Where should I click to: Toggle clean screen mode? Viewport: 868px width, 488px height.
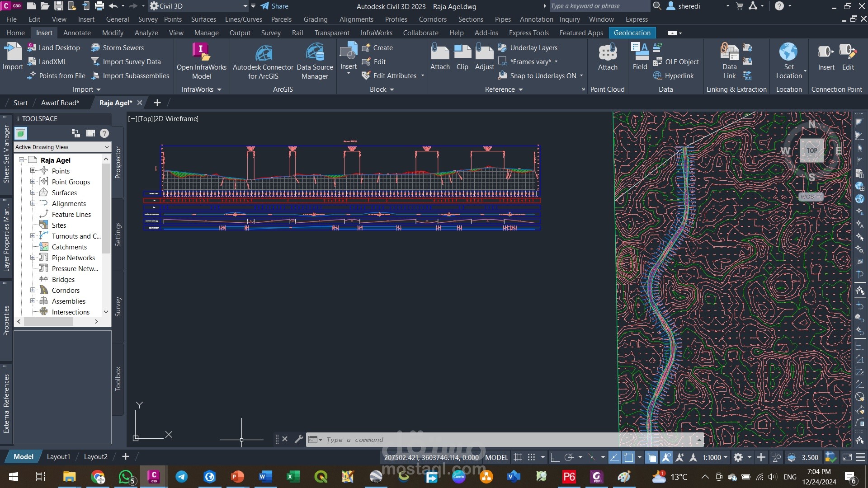(x=847, y=457)
